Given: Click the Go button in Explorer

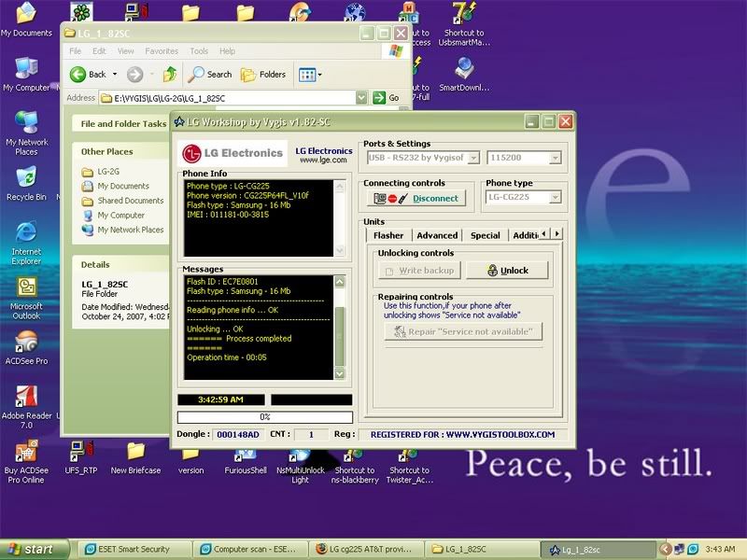Looking at the screenshot, I should coord(386,98).
